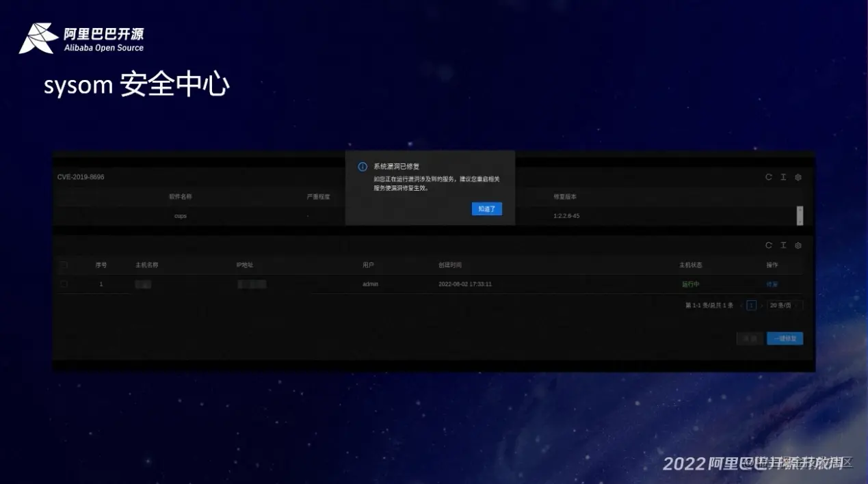Screen dimensions: 868x484
Task: Click the 修复 link for the admin host
Action: pos(772,284)
